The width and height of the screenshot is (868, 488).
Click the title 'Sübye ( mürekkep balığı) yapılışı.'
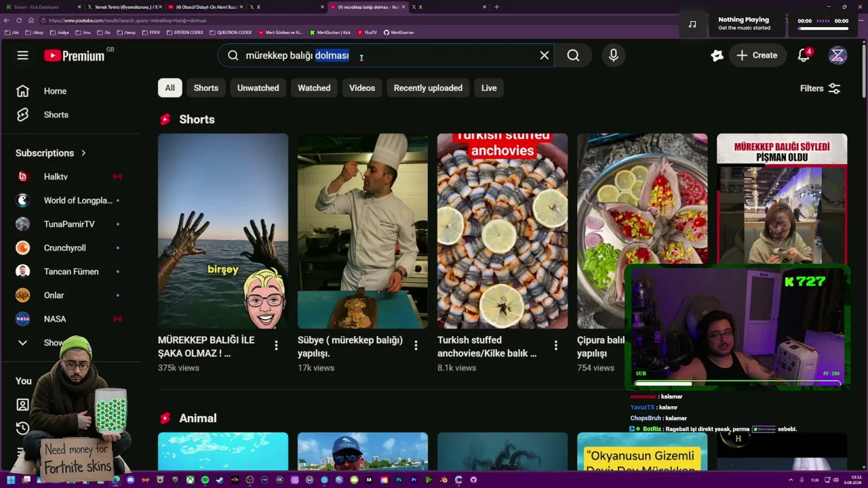pyautogui.click(x=350, y=346)
